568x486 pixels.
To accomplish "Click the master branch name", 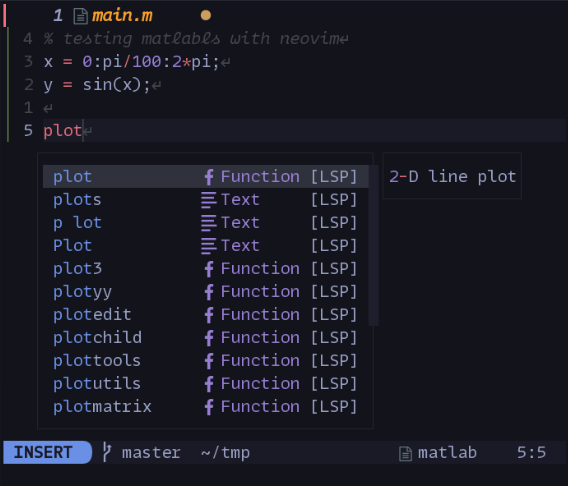I will tap(151, 453).
